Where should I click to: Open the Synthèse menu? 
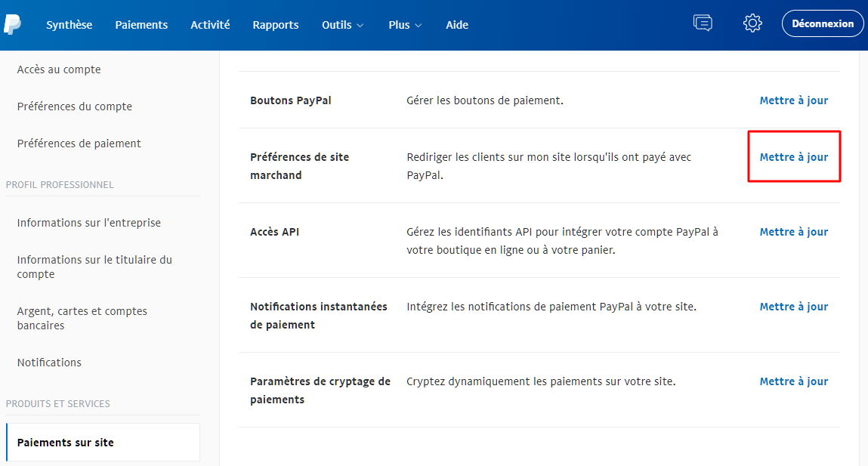(69, 24)
